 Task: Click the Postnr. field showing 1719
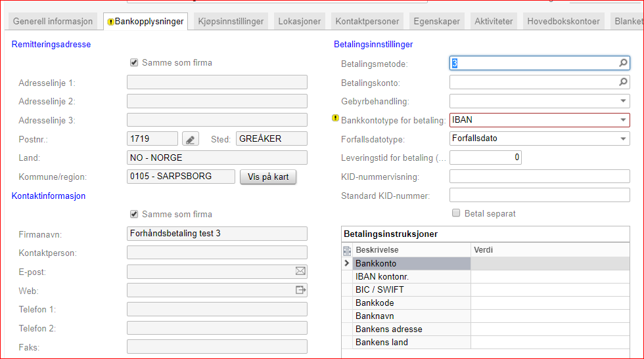(x=152, y=138)
